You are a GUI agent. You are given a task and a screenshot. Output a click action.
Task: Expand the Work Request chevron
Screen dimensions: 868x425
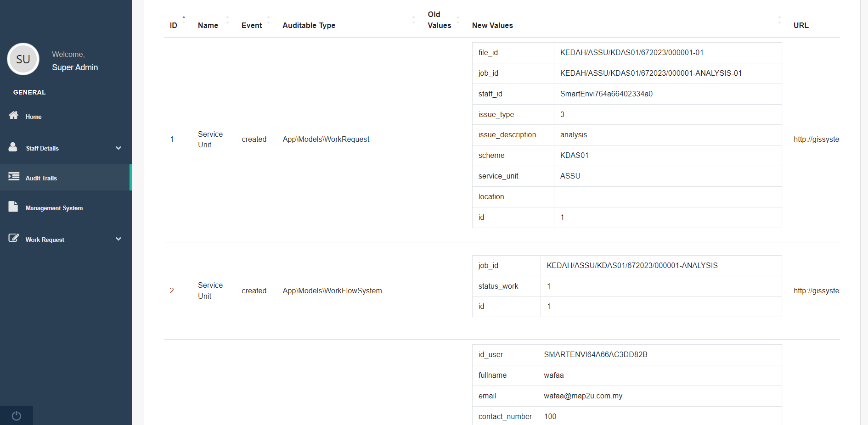[118, 239]
